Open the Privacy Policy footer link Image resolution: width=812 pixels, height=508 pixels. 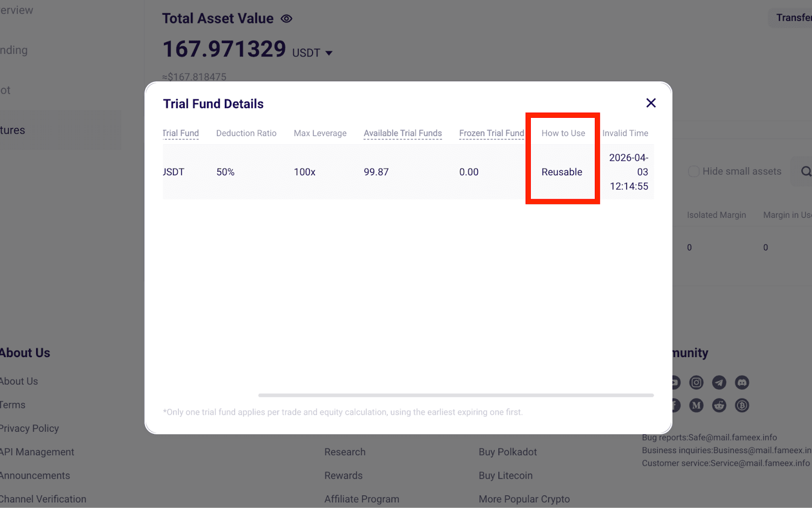tap(29, 428)
